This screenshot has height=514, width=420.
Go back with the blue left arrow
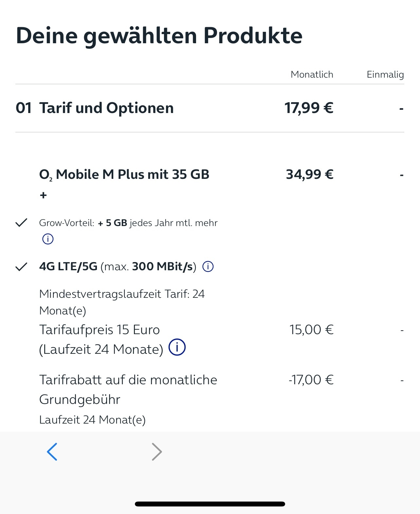coord(52,452)
